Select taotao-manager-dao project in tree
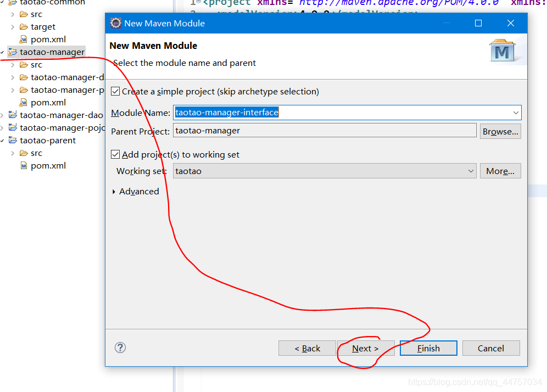Viewport: 547px width, 392px height. click(62, 115)
